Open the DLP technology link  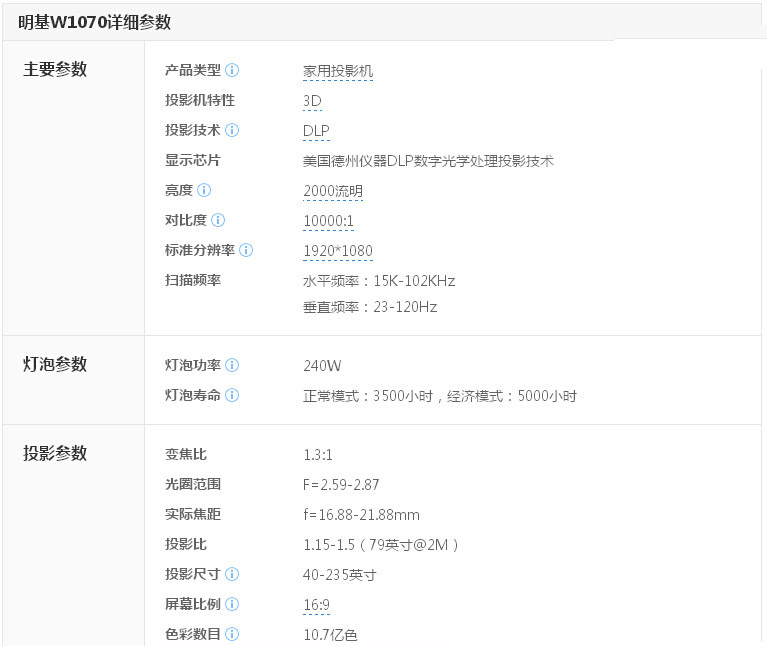point(316,131)
